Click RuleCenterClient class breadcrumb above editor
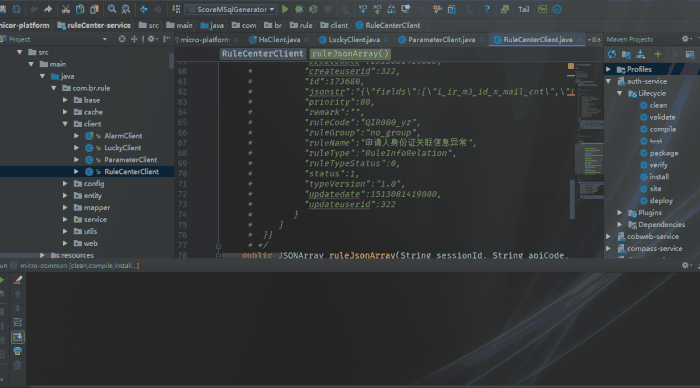The height and width of the screenshot is (388, 700). click(262, 54)
